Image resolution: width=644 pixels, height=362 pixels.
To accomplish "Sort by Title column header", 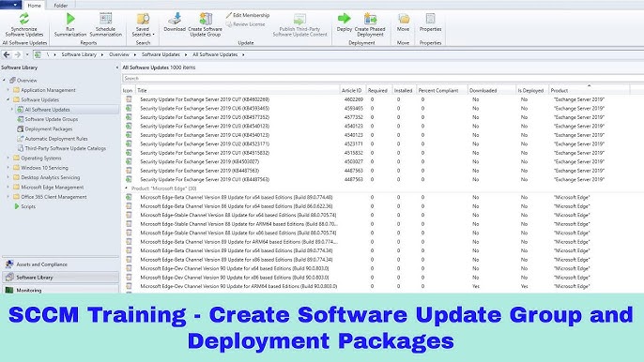I will 238,90.
